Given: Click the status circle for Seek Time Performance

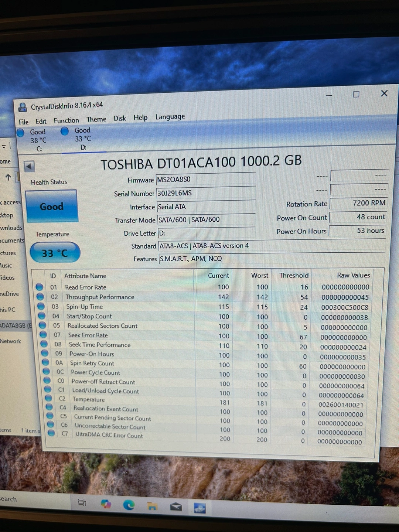Looking at the screenshot, I should tap(44, 344).
